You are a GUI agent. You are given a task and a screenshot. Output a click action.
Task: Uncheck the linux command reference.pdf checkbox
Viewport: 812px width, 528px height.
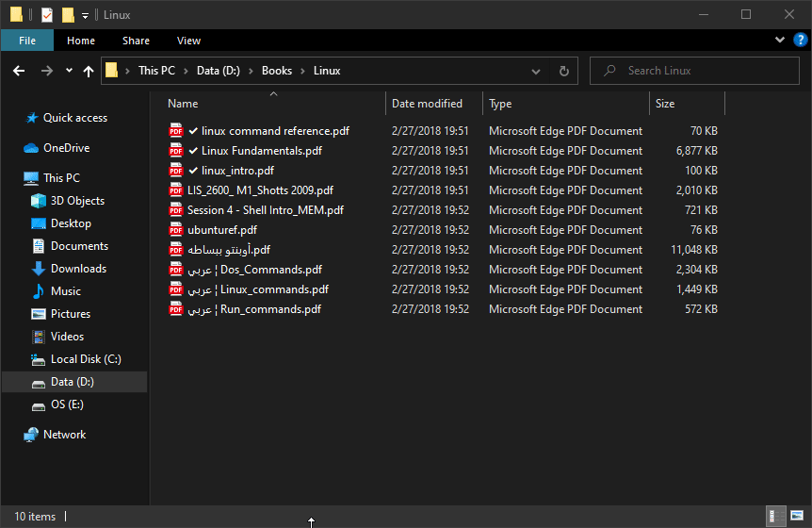point(193,131)
